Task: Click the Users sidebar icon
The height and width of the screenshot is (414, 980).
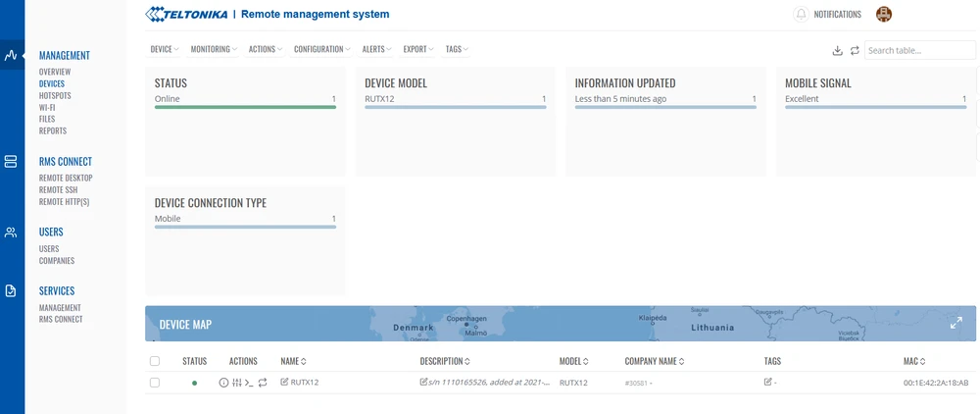Action: (x=12, y=233)
